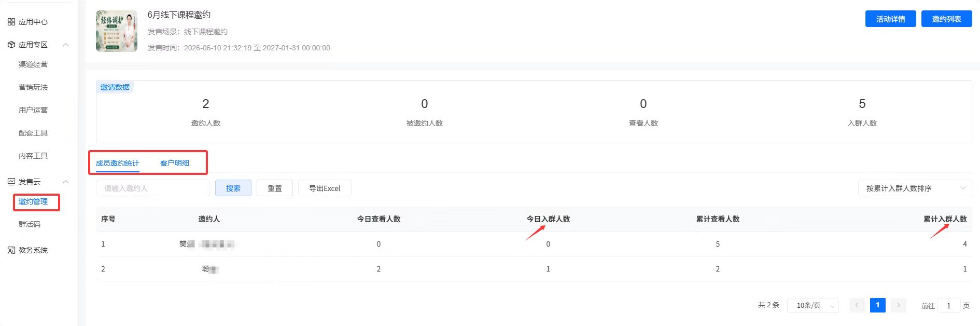Click the 活动详情 button
The image size is (980, 326).
pyautogui.click(x=891, y=19)
